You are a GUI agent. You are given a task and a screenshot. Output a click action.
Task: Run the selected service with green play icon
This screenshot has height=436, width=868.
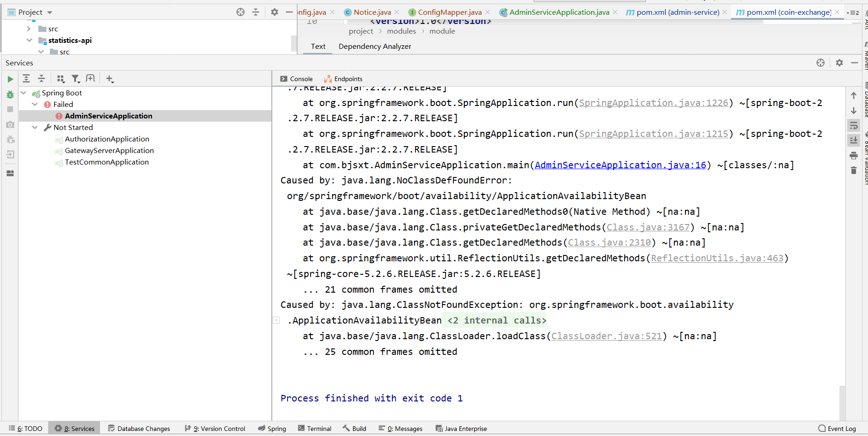point(10,79)
